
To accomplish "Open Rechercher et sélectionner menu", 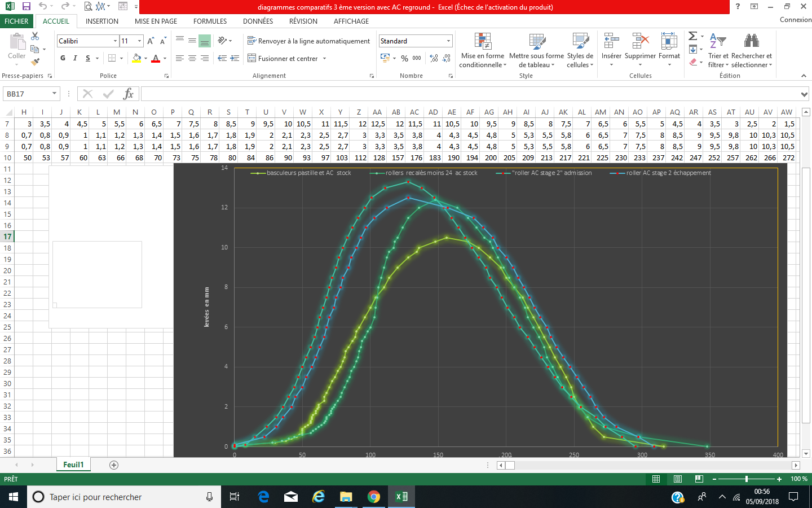I will (x=752, y=50).
